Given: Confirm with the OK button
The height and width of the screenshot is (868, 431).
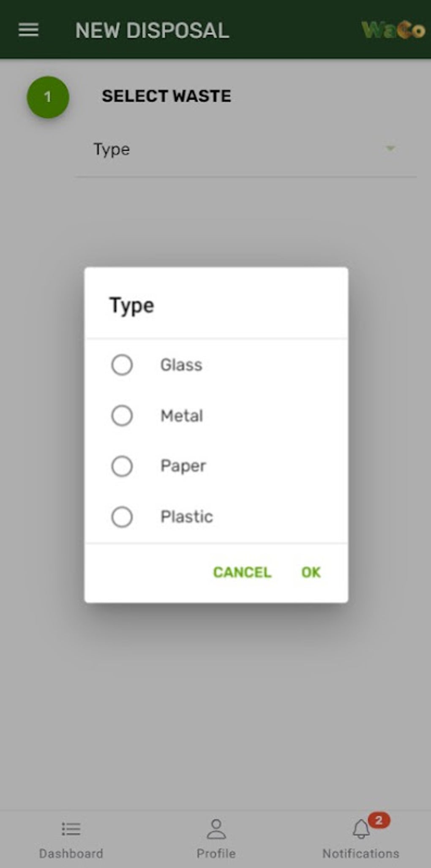Looking at the screenshot, I should (311, 572).
